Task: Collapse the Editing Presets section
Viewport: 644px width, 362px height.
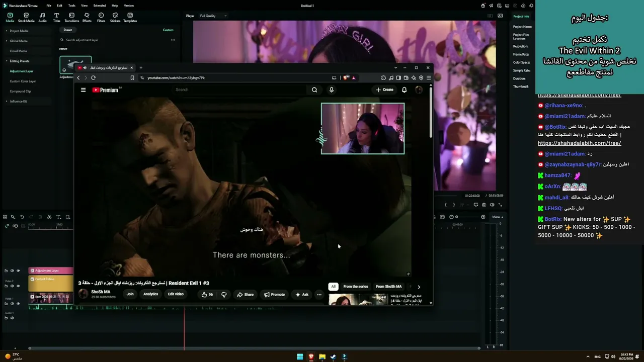Action: coord(7,61)
